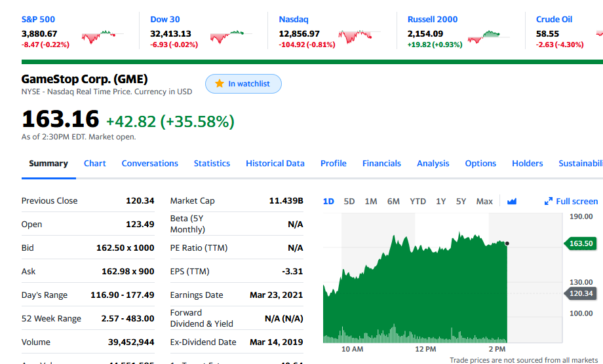The width and height of the screenshot is (603, 364).
Task: Select the Max chart range
Action: (x=484, y=201)
